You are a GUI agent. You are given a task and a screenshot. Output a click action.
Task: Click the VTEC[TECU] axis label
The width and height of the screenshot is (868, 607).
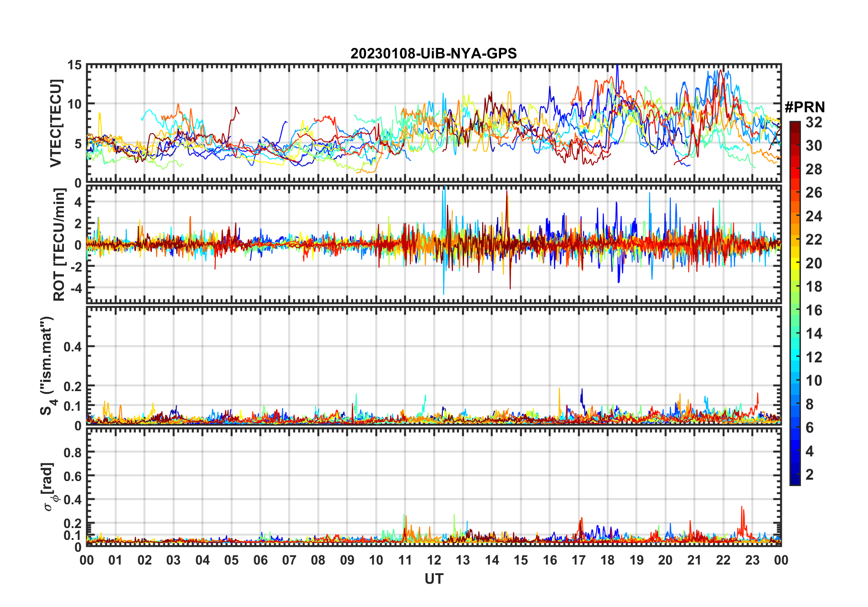click(x=56, y=124)
